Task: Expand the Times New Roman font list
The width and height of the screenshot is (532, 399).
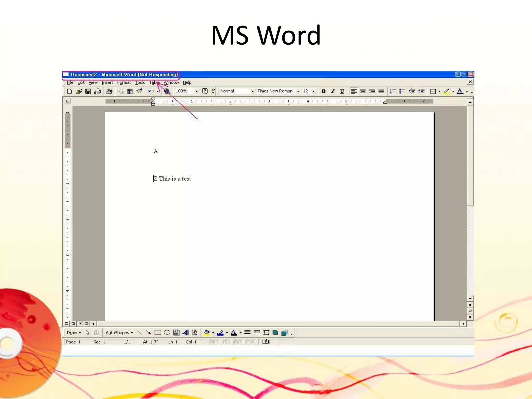Action: point(298,91)
